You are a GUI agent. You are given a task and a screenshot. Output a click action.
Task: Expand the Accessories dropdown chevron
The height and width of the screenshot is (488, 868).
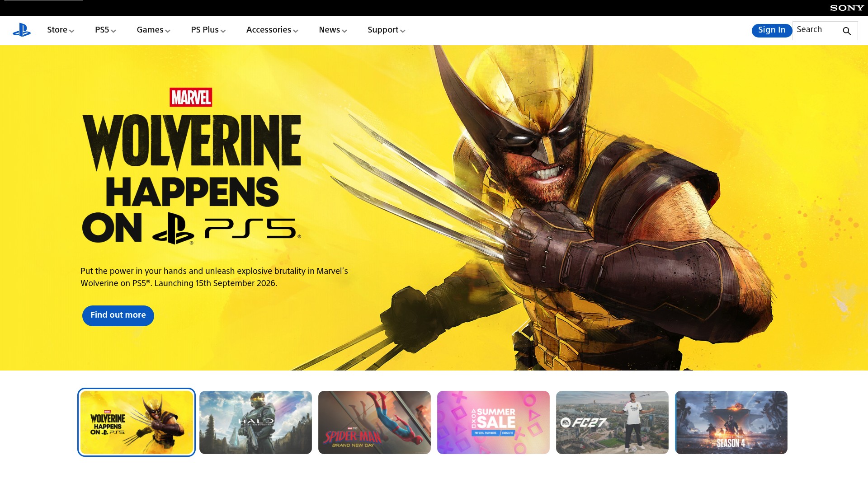click(296, 31)
